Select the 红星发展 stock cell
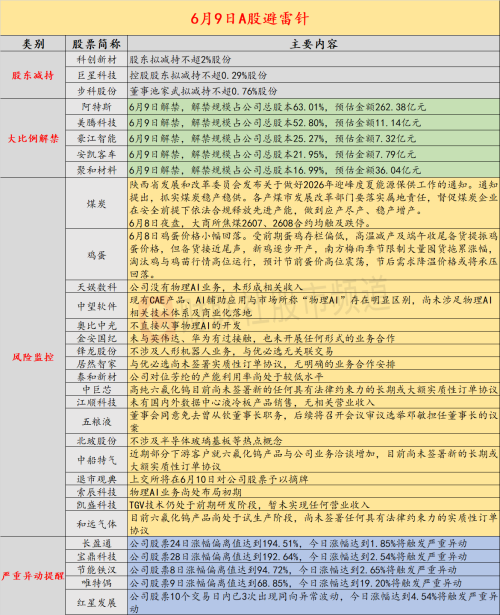The height and width of the screenshot is (615, 500). tap(96, 602)
